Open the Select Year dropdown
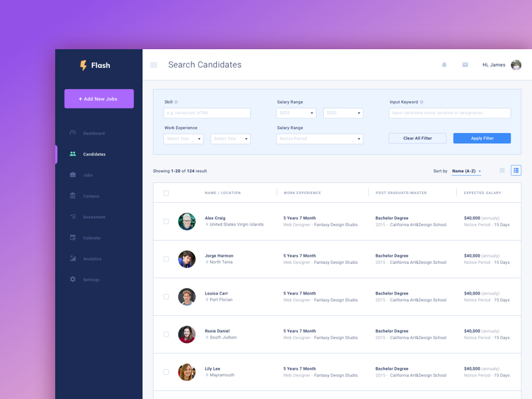The width and height of the screenshot is (532, 399). pyautogui.click(x=183, y=139)
